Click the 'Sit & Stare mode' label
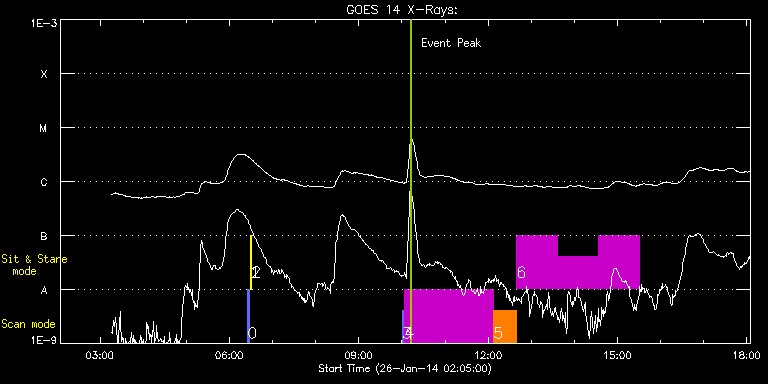This screenshot has width=768, height=384. 34,264
